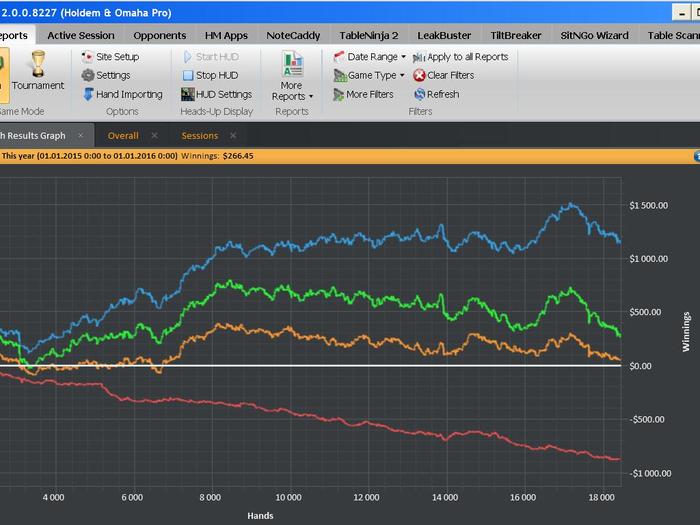Click the Refresh label
The image size is (700, 525).
pos(443,94)
